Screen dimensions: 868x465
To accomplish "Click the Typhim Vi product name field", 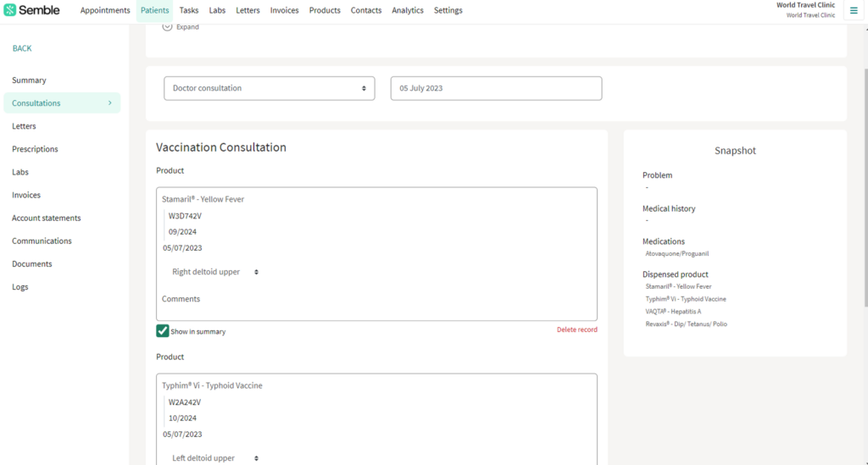I will (212, 385).
